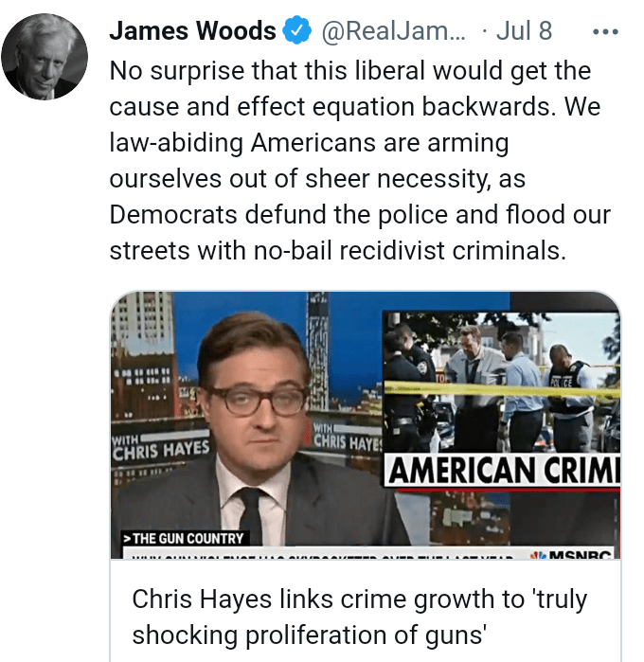This screenshot has height=662, width=644.
Task: Open the Chris Hayes article headline
Action: coord(359,617)
